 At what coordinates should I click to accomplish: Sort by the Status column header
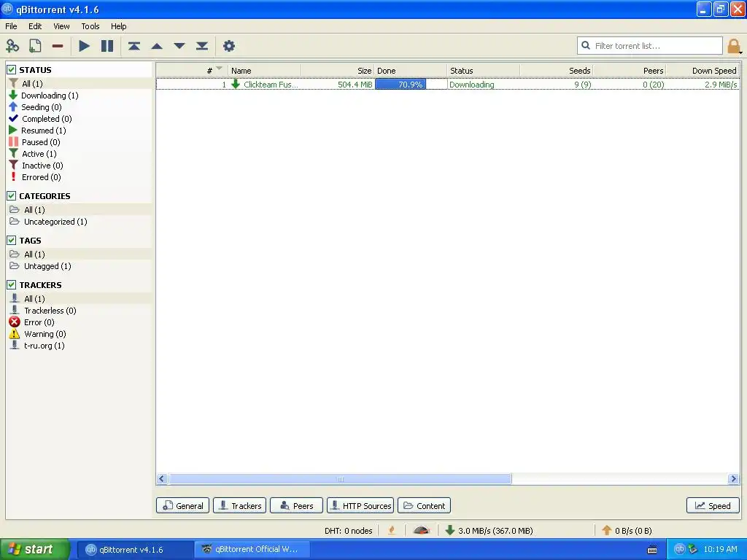[484, 71]
